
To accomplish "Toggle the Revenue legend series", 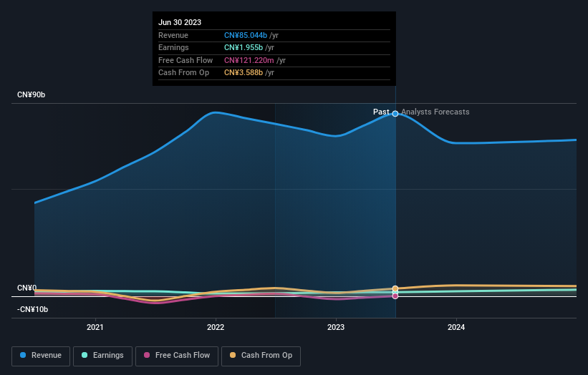I will pos(41,356).
